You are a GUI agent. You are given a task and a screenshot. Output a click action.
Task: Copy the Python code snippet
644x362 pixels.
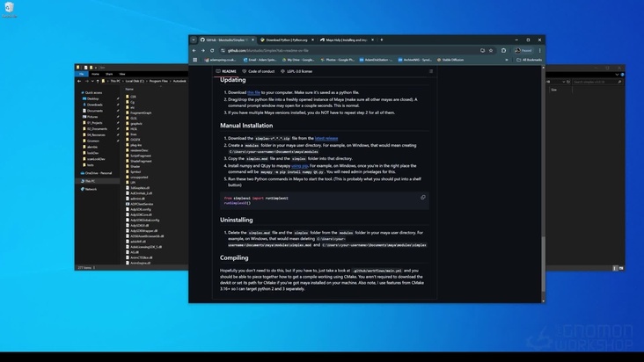coord(423,198)
